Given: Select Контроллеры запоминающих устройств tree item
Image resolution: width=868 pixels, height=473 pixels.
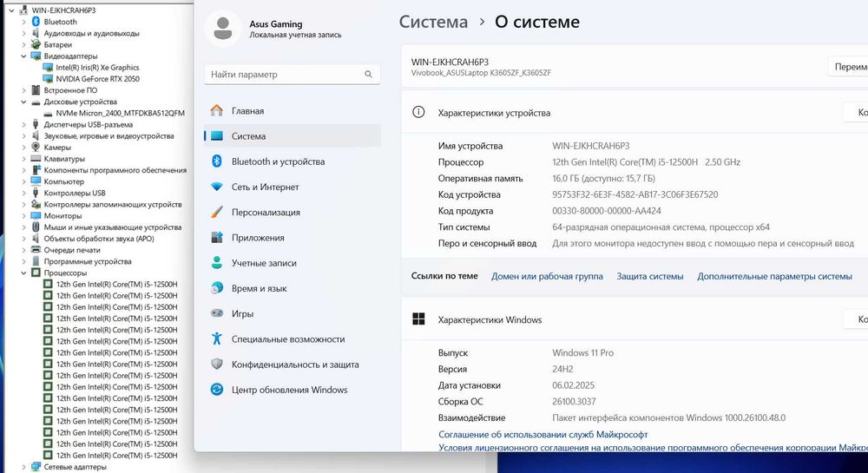Looking at the screenshot, I should click(x=113, y=205).
